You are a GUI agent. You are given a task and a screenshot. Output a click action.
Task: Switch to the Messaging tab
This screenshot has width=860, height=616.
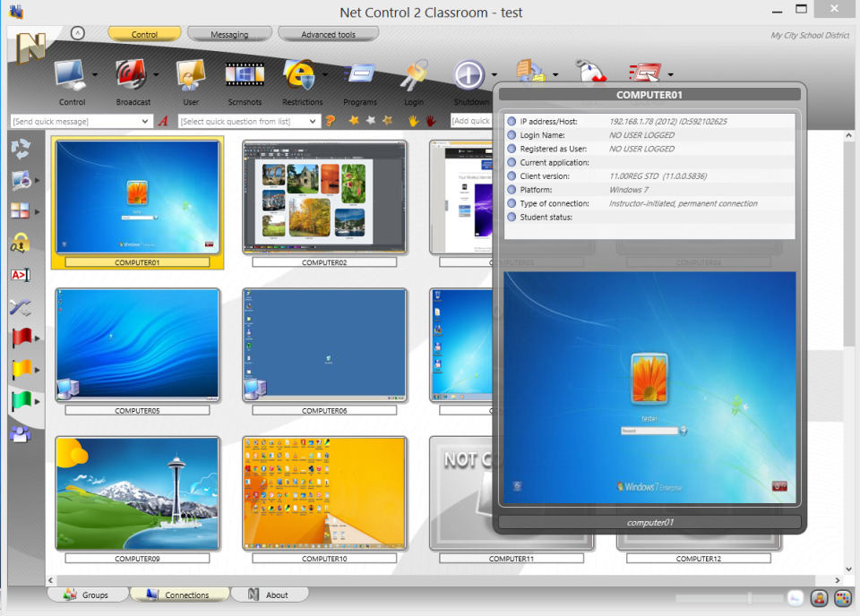229,33
